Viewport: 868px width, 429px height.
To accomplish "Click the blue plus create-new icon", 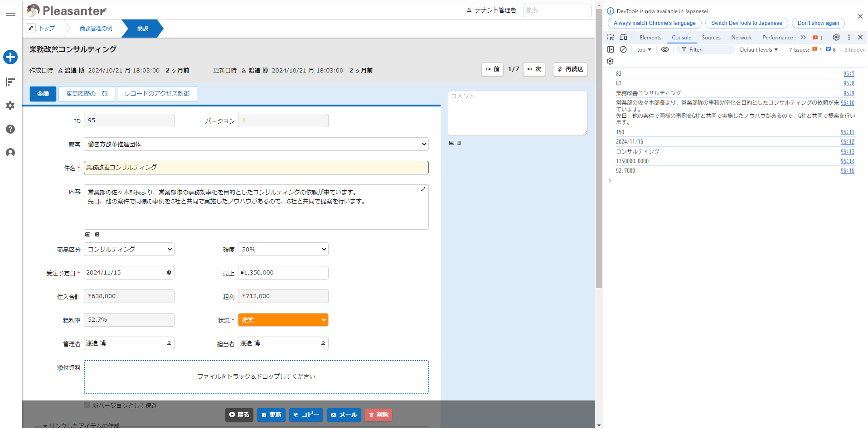I will click(x=10, y=57).
